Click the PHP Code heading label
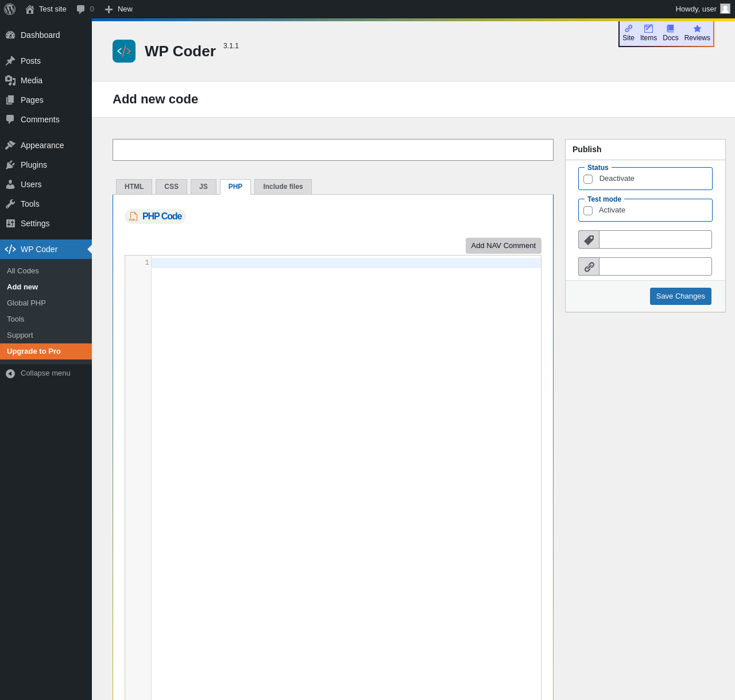Screen dimensions: 735x700 [162, 216]
